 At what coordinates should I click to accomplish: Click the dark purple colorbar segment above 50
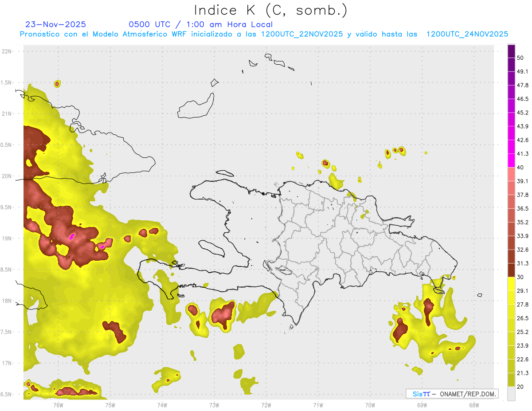coord(512,51)
